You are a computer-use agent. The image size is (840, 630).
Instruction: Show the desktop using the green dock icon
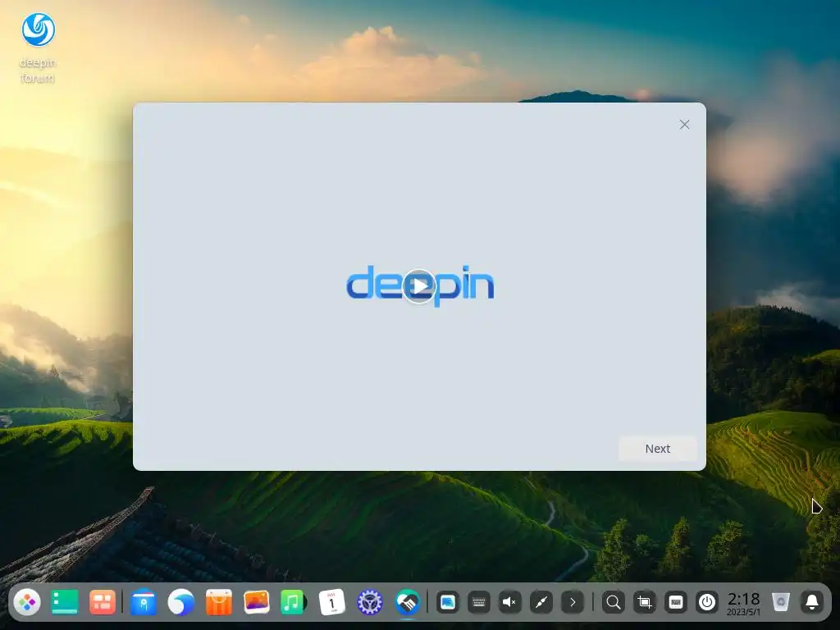click(x=64, y=602)
